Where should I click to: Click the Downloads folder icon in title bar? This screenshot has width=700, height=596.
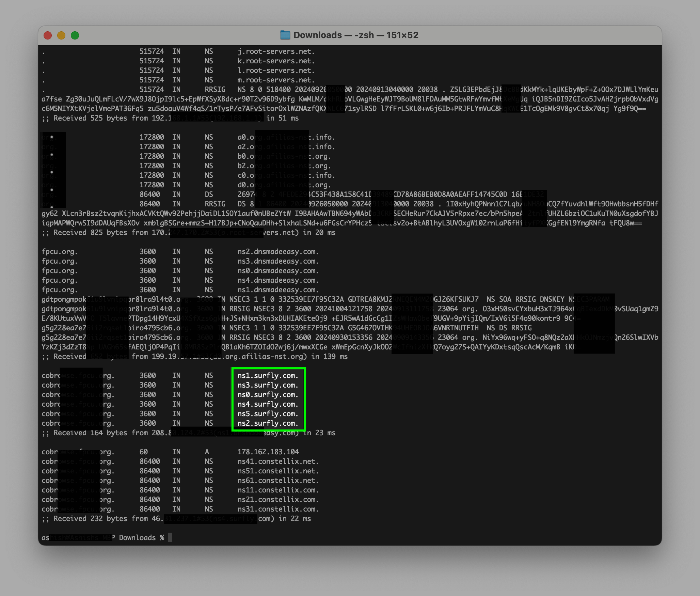click(x=285, y=35)
